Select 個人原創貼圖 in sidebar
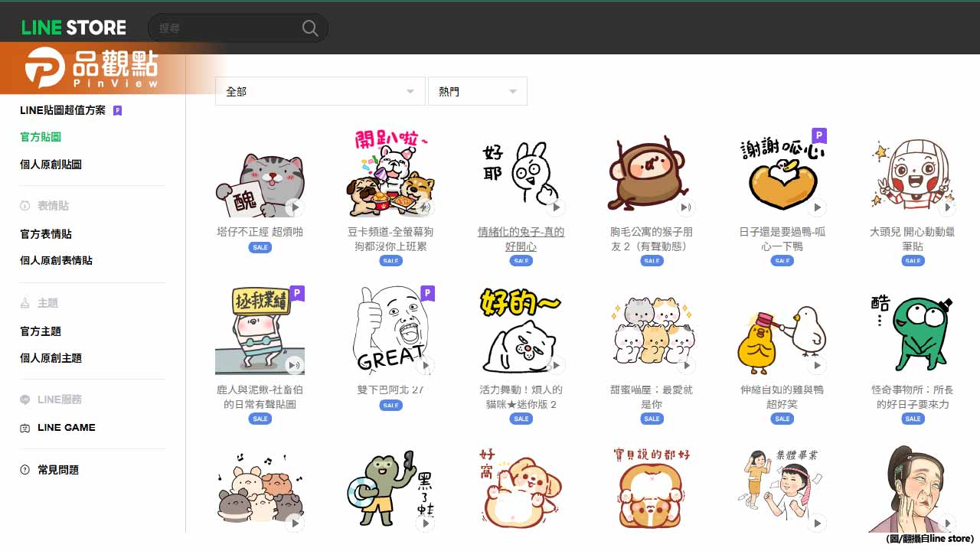The width and height of the screenshot is (980, 551). coord(51,164)
